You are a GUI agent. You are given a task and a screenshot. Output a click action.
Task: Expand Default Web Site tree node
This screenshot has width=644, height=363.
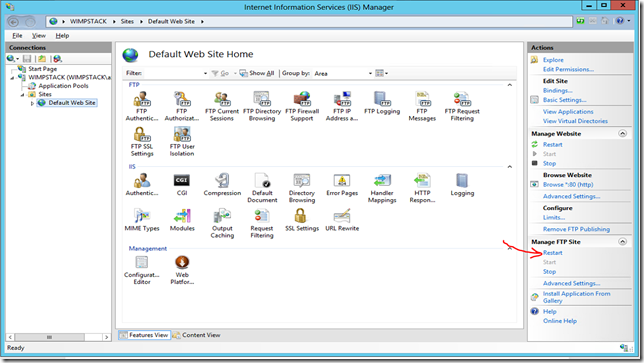32,103
